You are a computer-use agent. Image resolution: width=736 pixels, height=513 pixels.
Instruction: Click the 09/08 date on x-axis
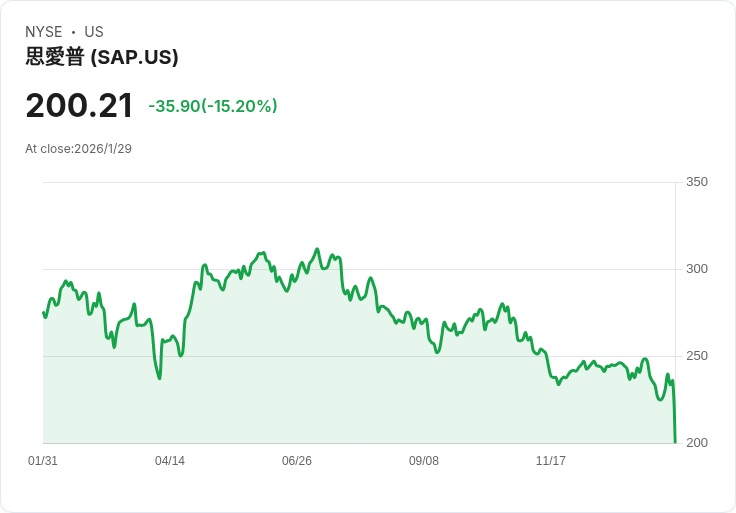point(424,461)
